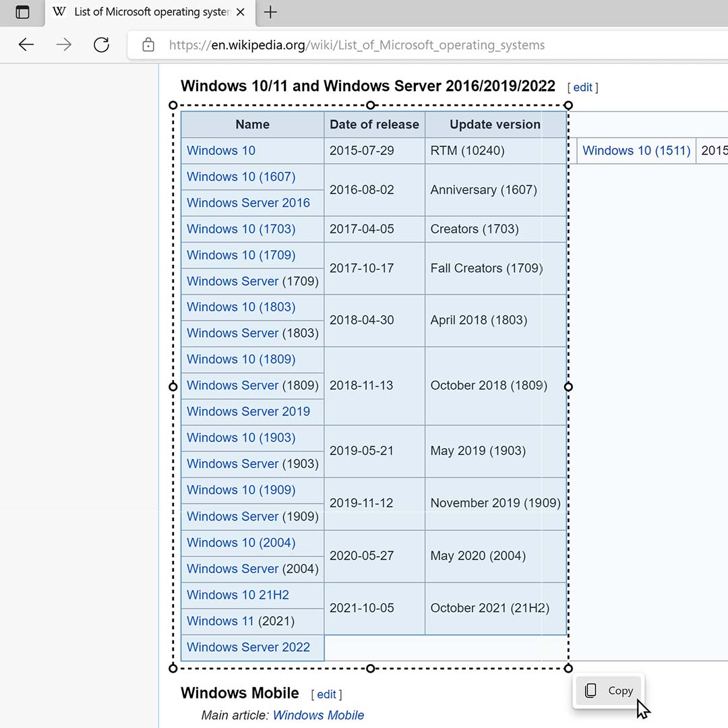Close the List of Microsoft operating systems tab
Viewport: 728px width, 728px height.
[240, 12]
